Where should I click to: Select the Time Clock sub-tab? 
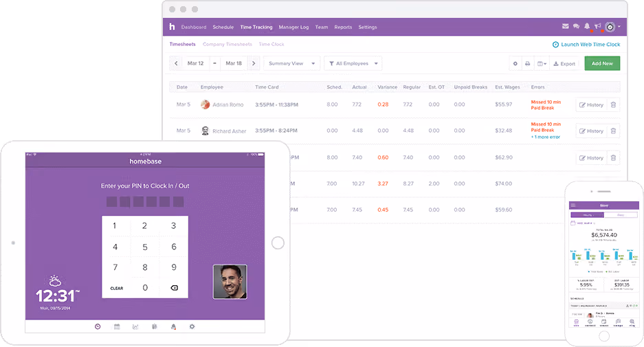point(271,44)
